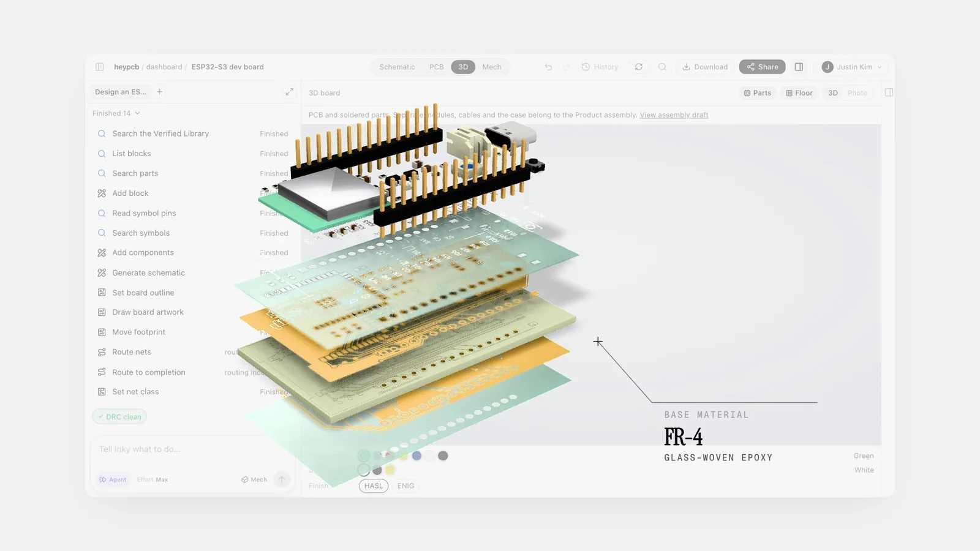Switch view mode to Photo
Viewport: 980px width, 551px height.
pos(858,93)
